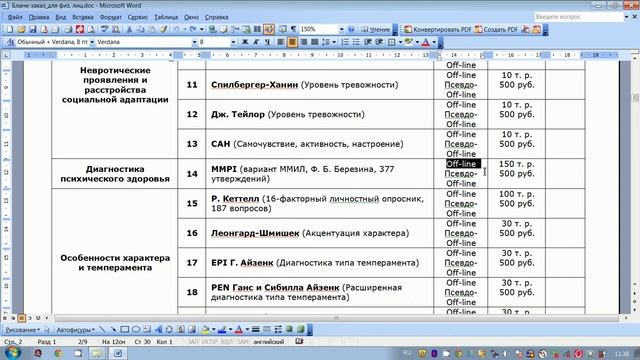Apply numbered list formatting
This screenshot has height=360, width=640.
[x=345, y=42]
